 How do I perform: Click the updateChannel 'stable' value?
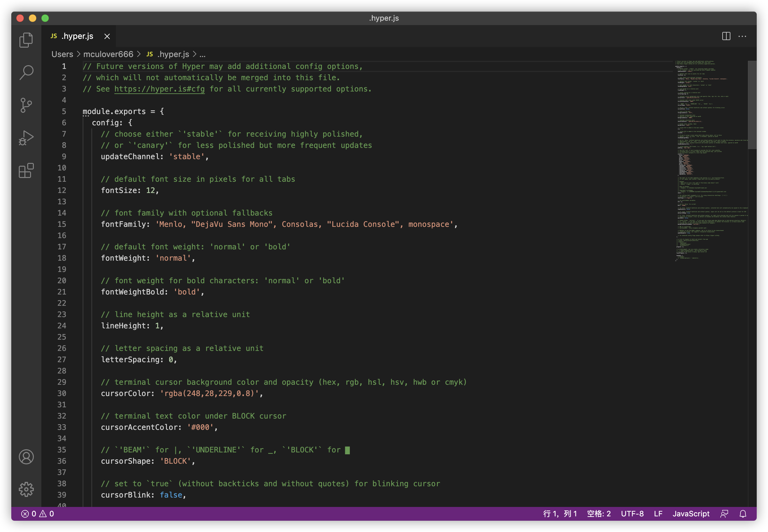point(187,157)
